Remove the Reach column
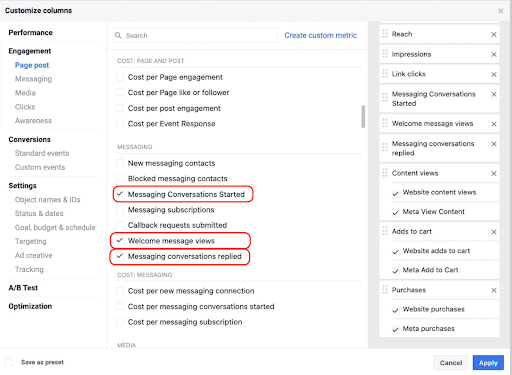Viewport: 512px width, 375px height. click(494, 34)
